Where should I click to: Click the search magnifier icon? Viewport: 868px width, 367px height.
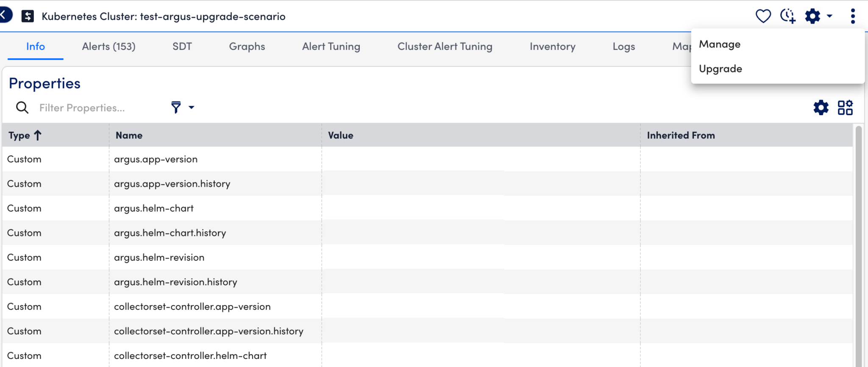tap(22, 108)
